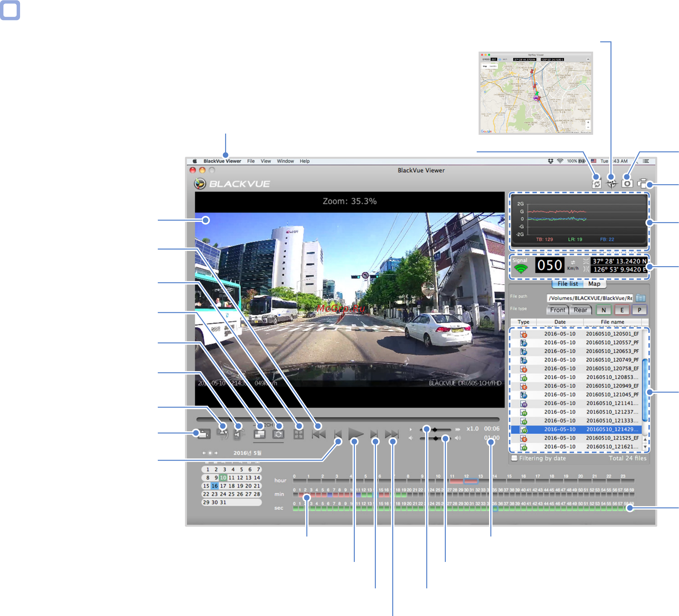
Task: Sort the list by File name column header
Action: click(x=612, y=322)
